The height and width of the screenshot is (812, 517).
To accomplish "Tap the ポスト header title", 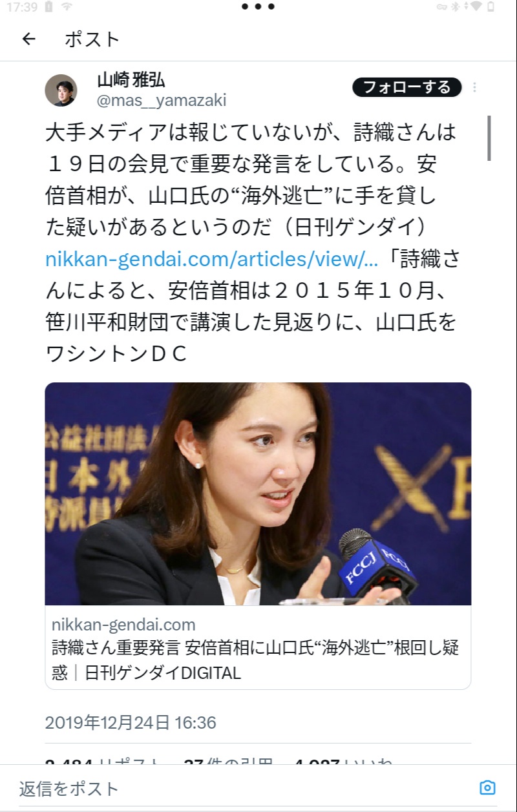I will click(x=92, y=39).
